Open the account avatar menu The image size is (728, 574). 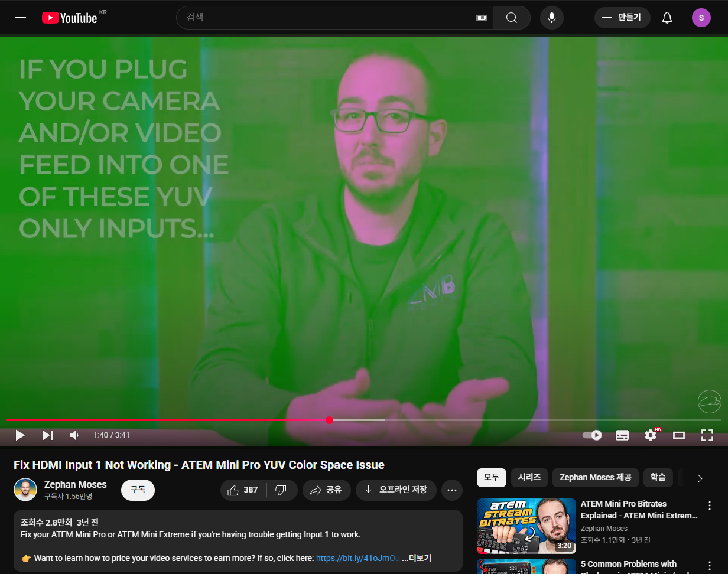(701, 18)
